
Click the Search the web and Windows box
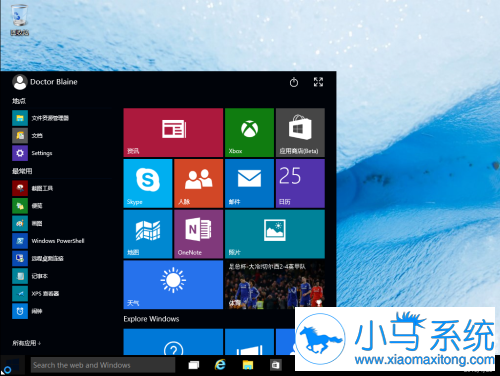click(x=103, y=365)
